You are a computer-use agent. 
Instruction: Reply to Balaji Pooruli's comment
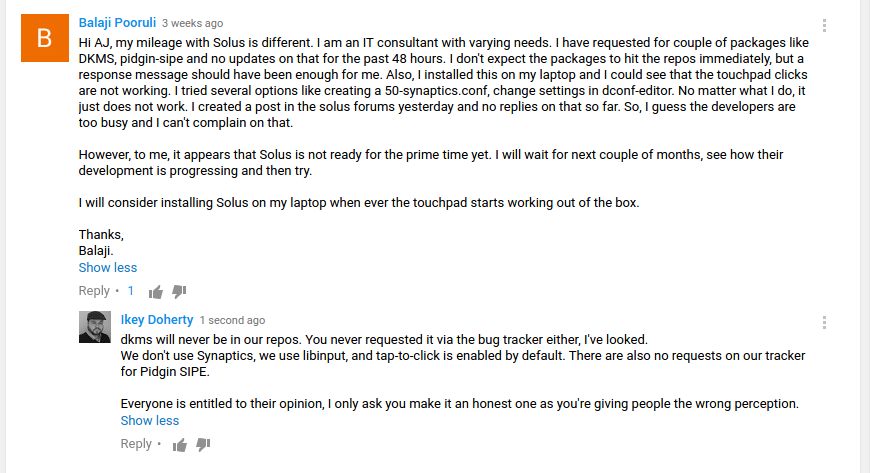pos(94,291)
